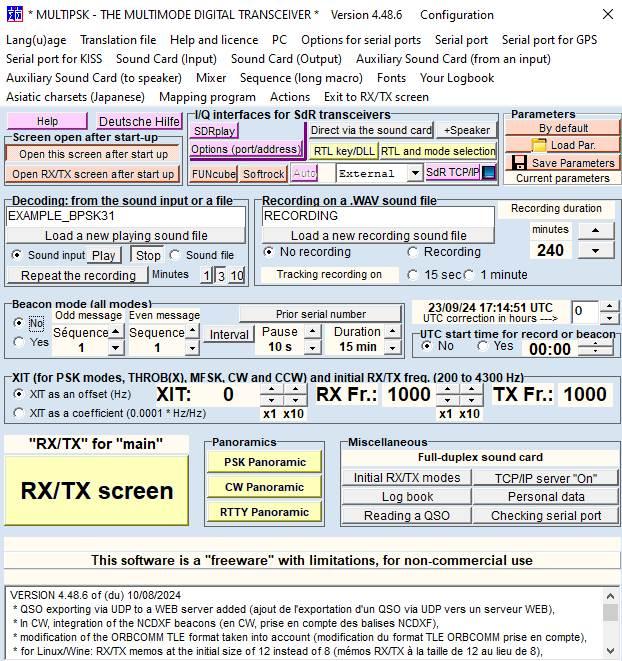Open the RTTY Panoramic

pos(264,512)
